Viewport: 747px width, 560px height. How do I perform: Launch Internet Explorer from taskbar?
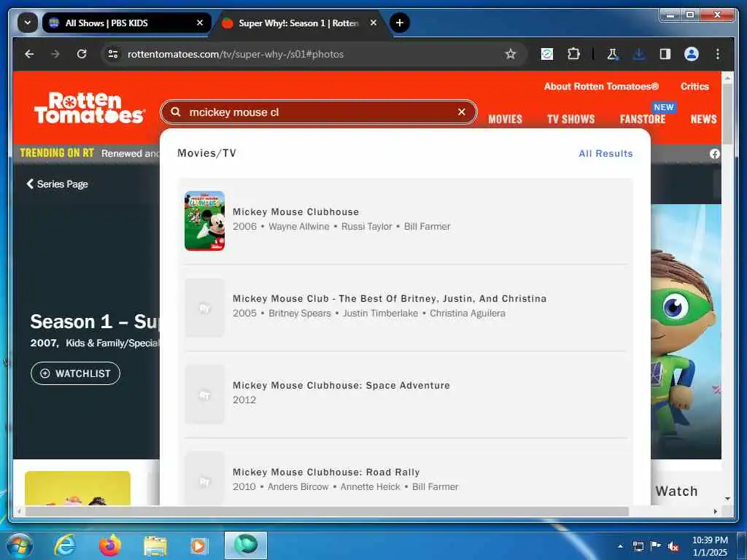65,545
